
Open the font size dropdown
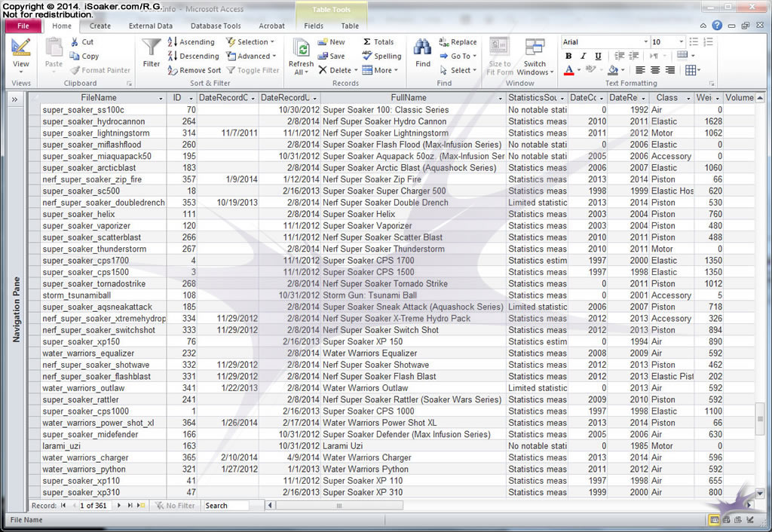(x=681, y=42)
